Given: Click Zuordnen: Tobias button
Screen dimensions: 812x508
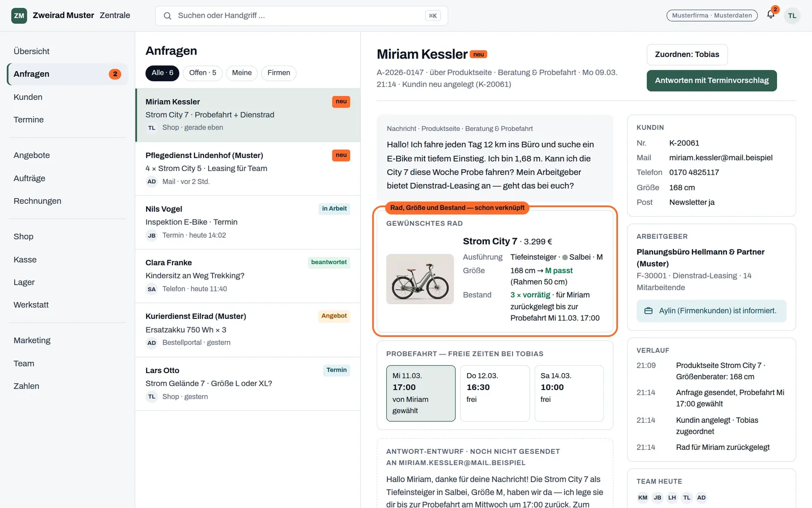Looking at the screenshot, I should coord(687,55).
